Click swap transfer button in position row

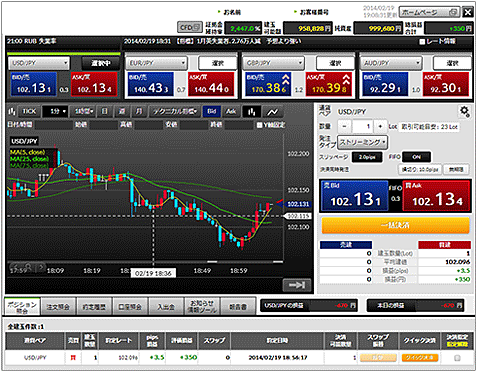pyautogui.click(x=378, y=358)
